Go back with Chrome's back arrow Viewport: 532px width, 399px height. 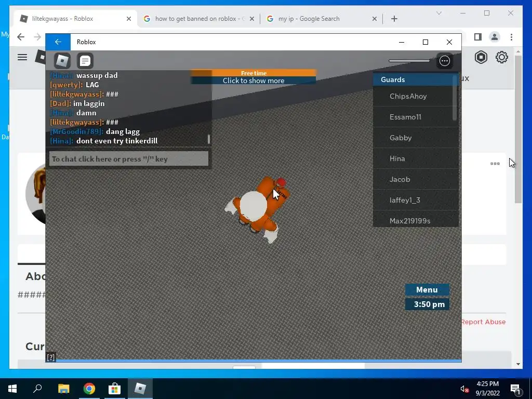tap(21, 37)
